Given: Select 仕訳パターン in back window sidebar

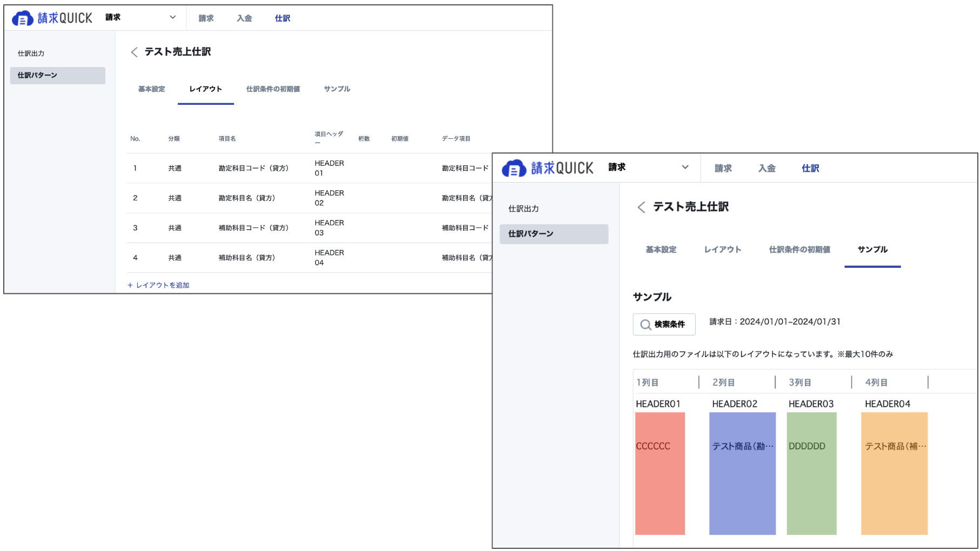Looking at the screenshot, I should click(57, 75).
